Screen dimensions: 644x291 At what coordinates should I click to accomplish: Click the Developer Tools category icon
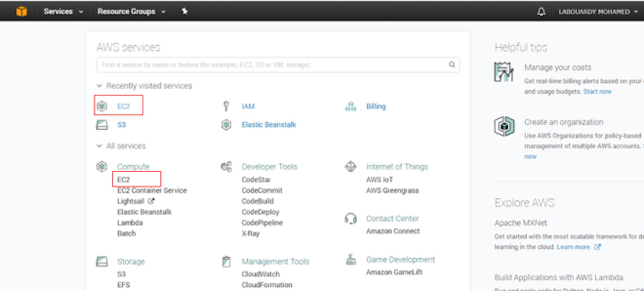(226, 166)
